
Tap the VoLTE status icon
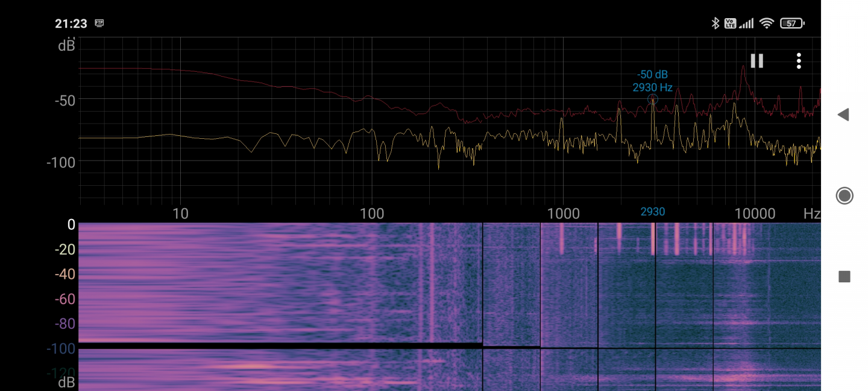click(730, 24)
